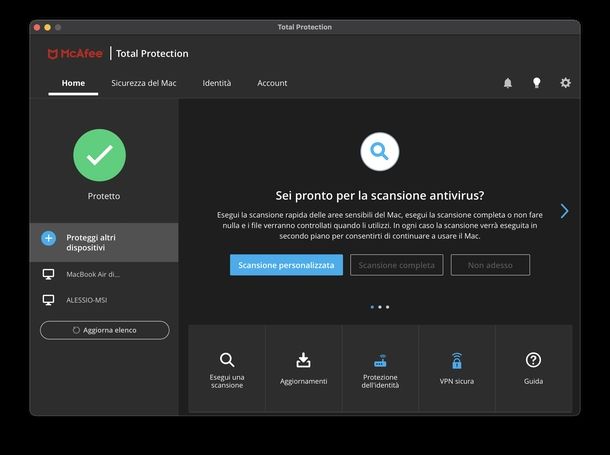Dismiss with Non adesso button
The image size is (610, 455).
pos(490,265)
